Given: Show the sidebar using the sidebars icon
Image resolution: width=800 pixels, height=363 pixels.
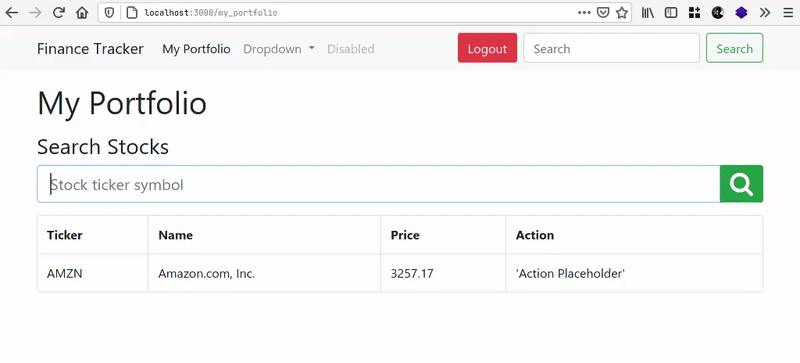Looking at the screenshot, I should [x=671, y=13].
